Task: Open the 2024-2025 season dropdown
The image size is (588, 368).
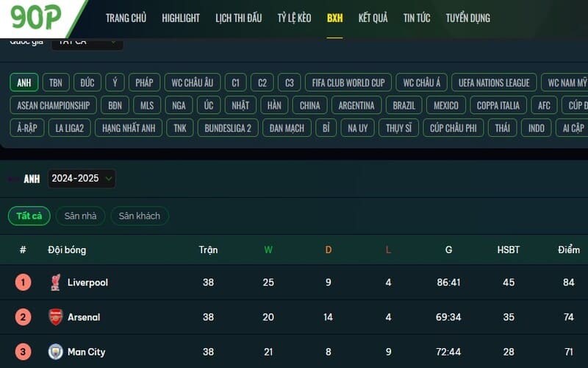Action: coord(82,178)
